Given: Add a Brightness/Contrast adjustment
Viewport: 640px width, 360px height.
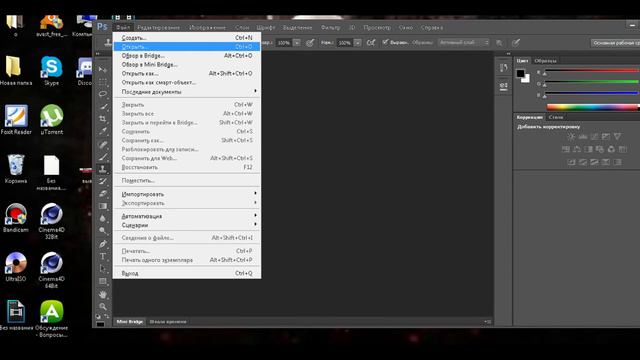Looking at the screenshot, I should click(x=571, y=137).
